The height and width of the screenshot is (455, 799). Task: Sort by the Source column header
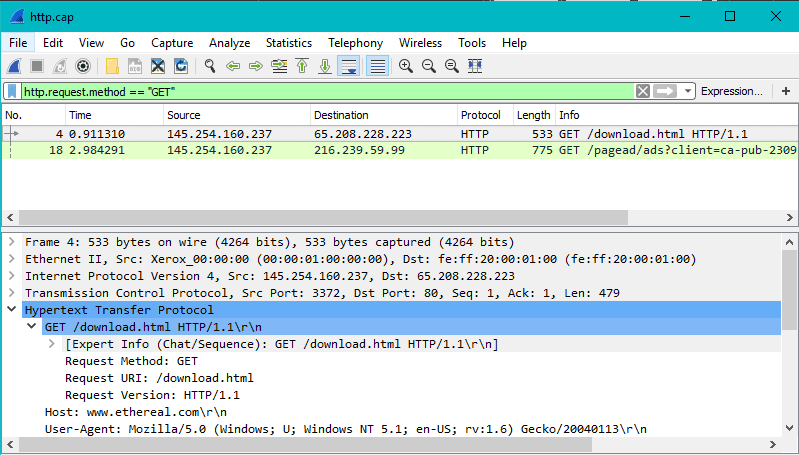point(236,115)
